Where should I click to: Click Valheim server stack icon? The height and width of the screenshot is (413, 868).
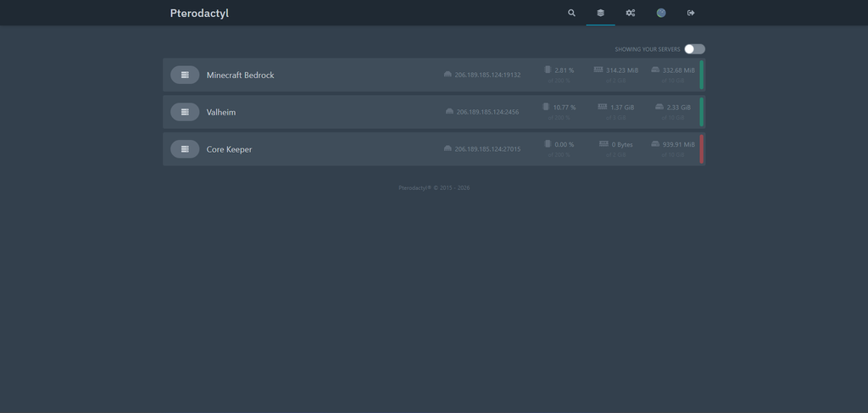pos(185,112)
